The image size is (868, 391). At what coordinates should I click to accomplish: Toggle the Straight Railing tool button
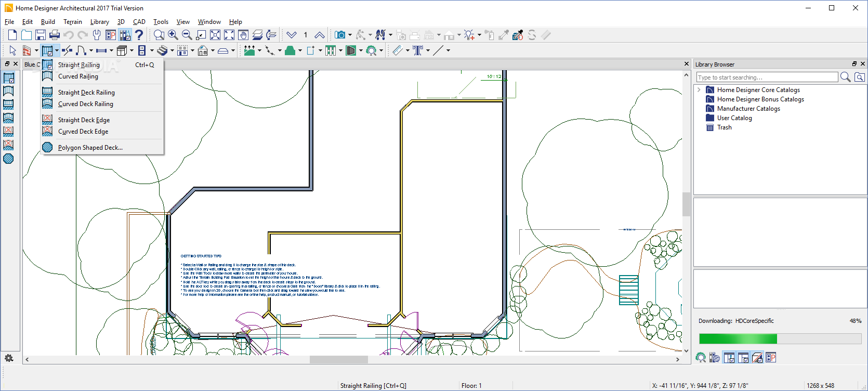(x=47, y=50)
